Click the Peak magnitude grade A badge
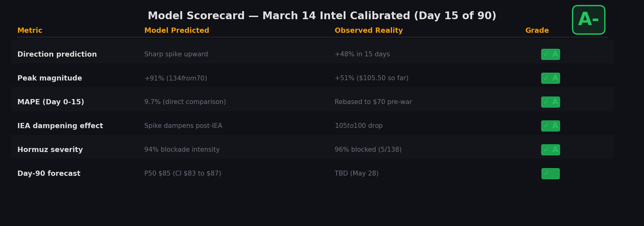644x226 pixels. pyautogui.click(x=550, y=78)
